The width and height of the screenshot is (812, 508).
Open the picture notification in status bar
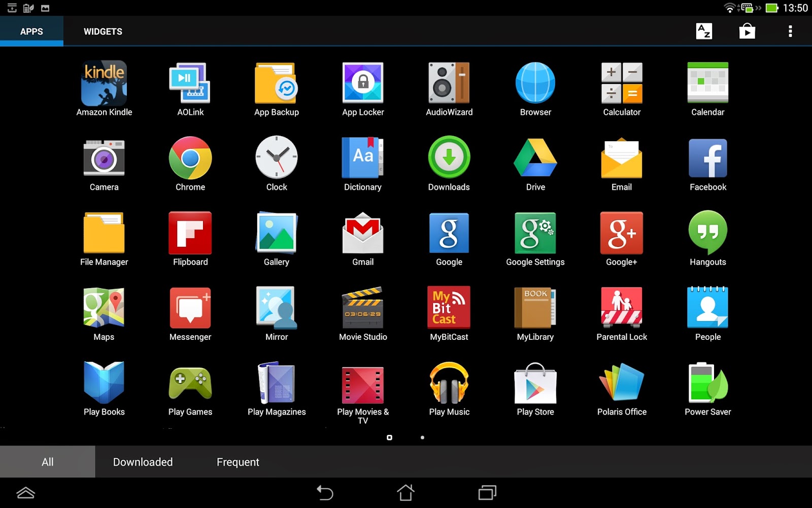coord(45,8)
